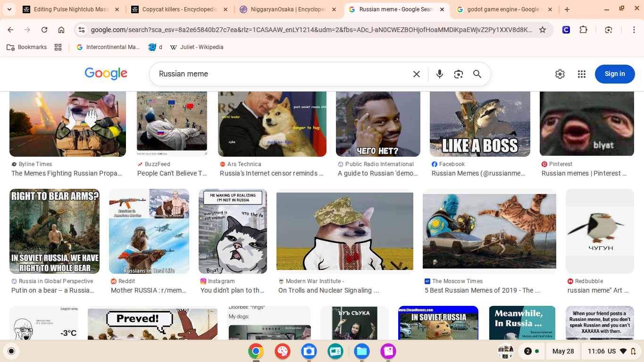The height and width of the screenshot is (362, 644).
Task: Submit the search with the magnifier icon
Action: pyautogui.click(x=477, y=74)
